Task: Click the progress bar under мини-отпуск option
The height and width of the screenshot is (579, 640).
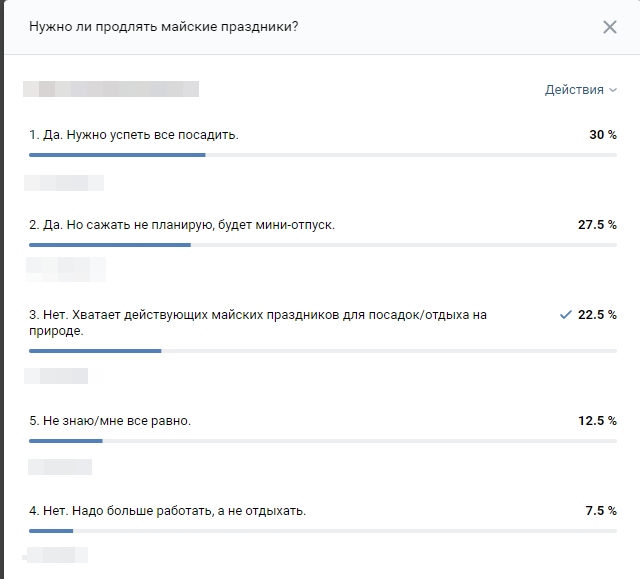Action: pos(322,245)
